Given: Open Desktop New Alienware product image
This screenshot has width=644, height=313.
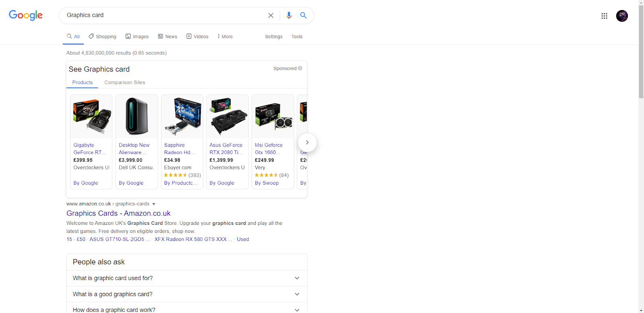Looking at the screenshot, I should pyautogui.click(x=137, y=116).
